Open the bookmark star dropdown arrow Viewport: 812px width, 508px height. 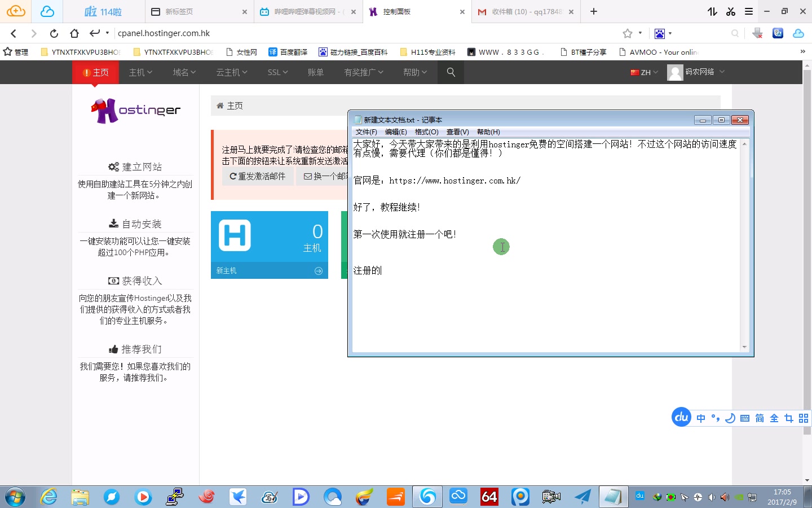point(640,33)
